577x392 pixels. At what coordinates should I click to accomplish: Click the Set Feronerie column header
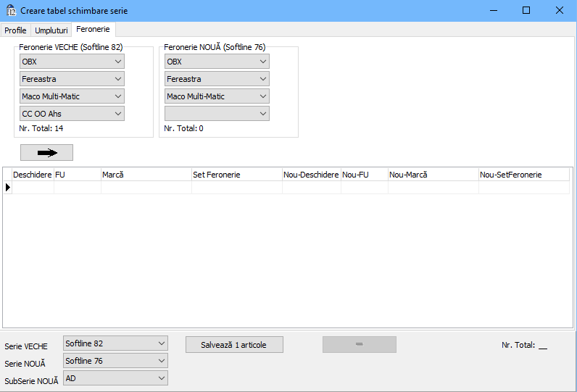click(x=236, y=175)
